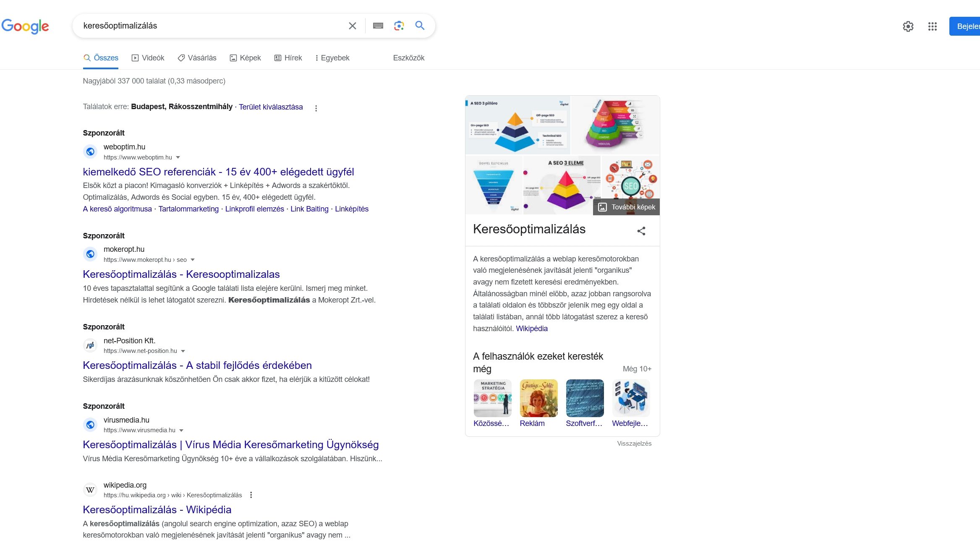The height and width of the screenshot is (551, 980).
Task: Open the Reklám related search thumbnail
Action: (538, 398)
